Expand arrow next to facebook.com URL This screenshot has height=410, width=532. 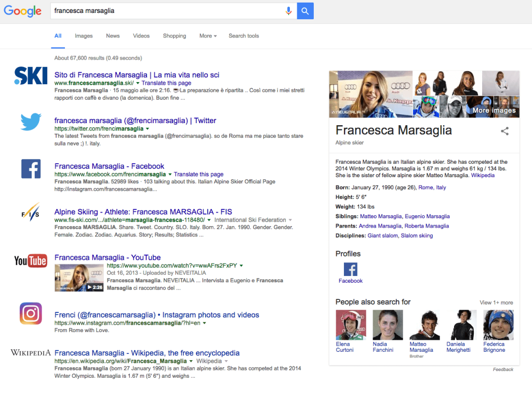point(170,175)
